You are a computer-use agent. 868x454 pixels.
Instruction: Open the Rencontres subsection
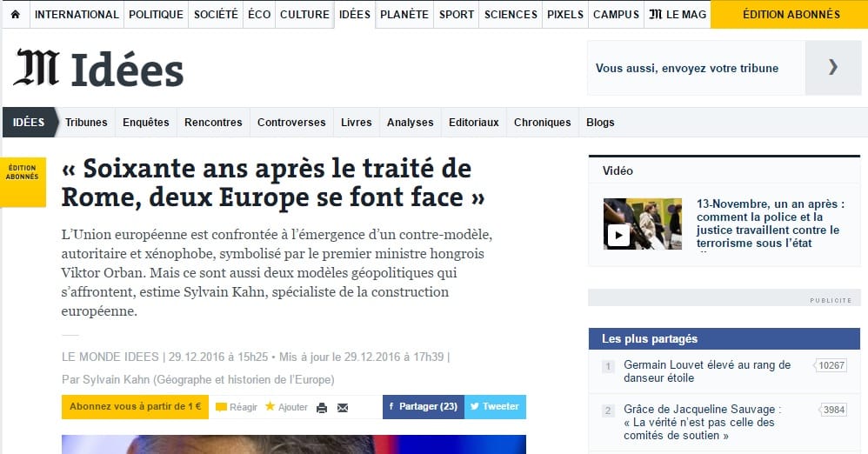click(213, 123)
